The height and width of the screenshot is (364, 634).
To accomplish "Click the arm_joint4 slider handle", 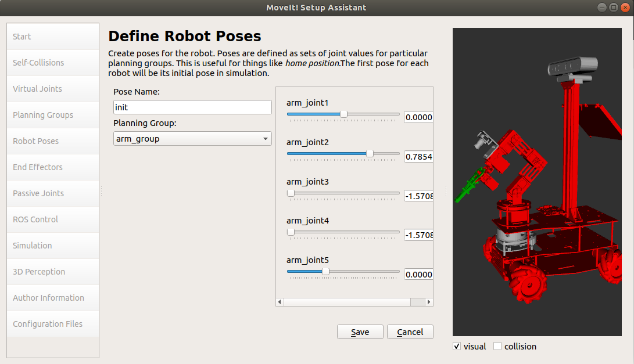I will (x=291, y=232).
